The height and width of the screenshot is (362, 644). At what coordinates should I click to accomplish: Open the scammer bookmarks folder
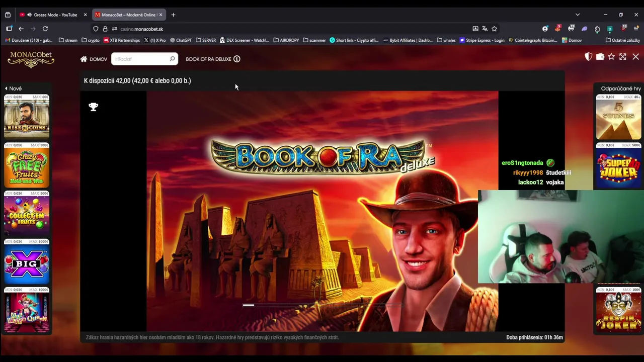pos(314,40)
